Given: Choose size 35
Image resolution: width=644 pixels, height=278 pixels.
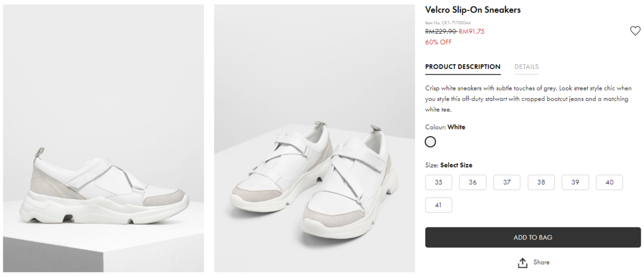Looking at the screenshot, I should (x=438, y=182).
